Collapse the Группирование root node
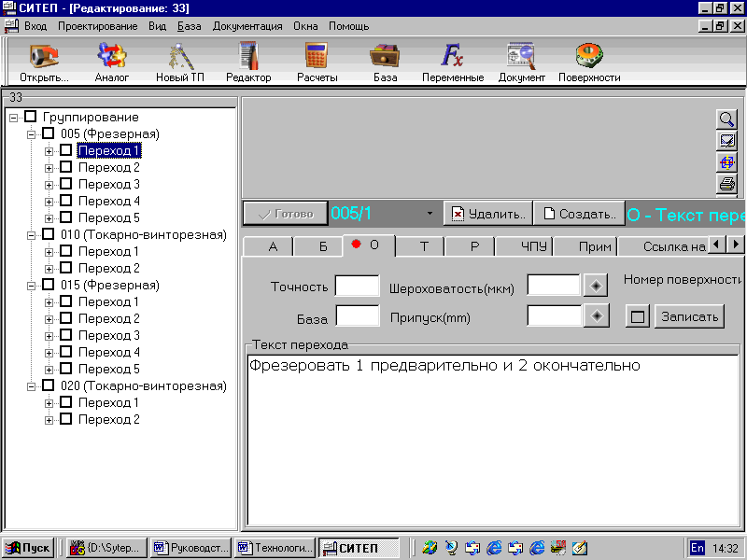747x560 pixels. [x=13, y=118]
